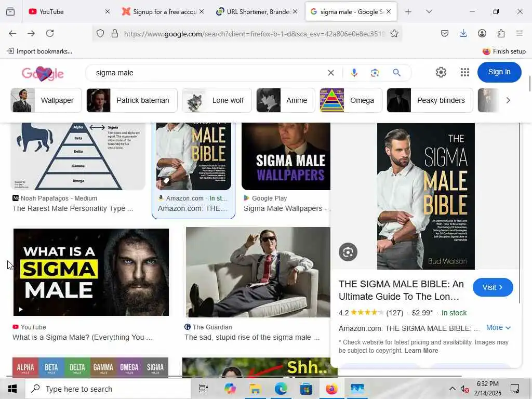Open the What Is A Sigma Male video thumbnail
The image size is (532, 399).
(91, 272)
